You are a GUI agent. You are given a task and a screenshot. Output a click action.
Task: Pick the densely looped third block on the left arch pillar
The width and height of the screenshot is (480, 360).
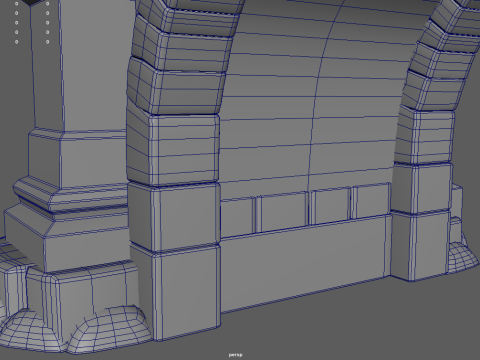coord(173,147)
